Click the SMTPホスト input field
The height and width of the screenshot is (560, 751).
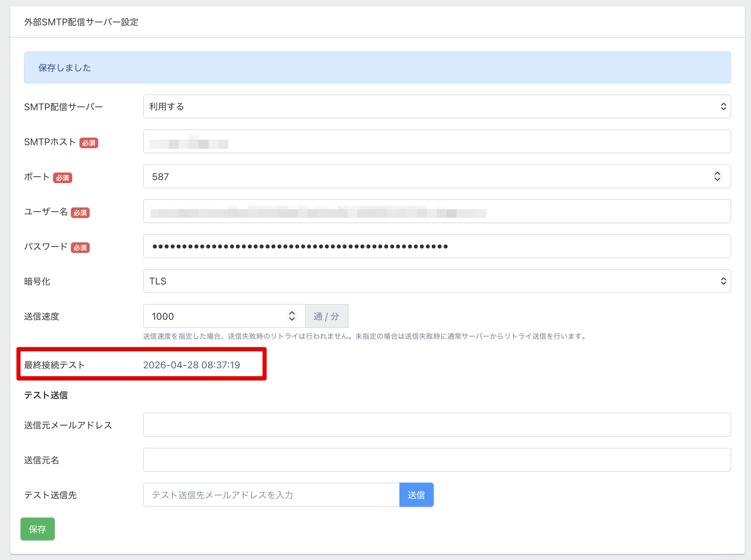point(436,142)
